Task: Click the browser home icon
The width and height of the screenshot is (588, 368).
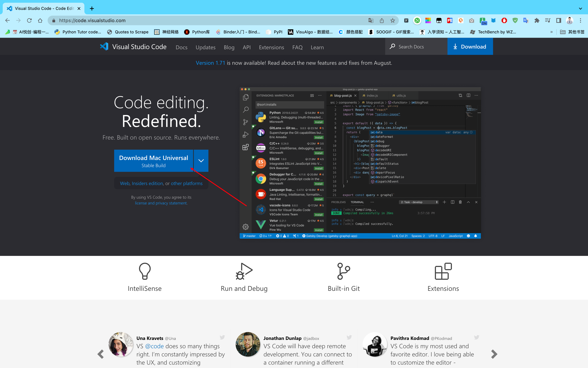Action: 40,20
